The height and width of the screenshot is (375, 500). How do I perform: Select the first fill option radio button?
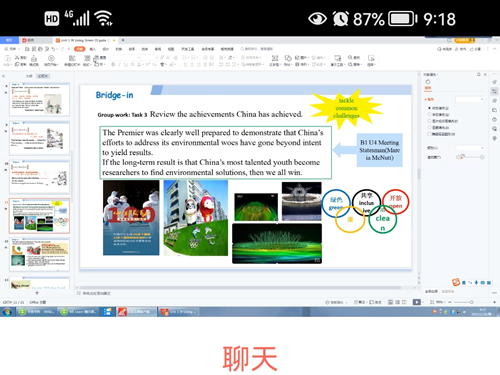pyautogui.click(x=429, y=108)
